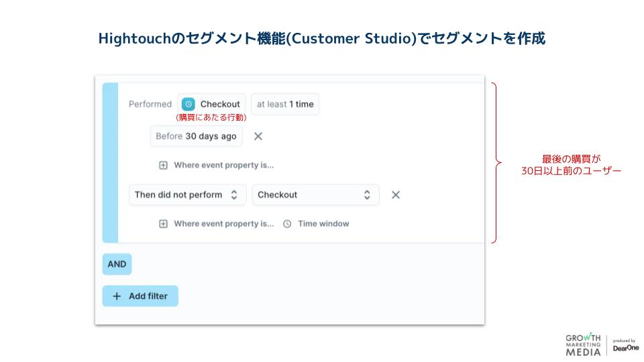Click the teal clock icon beside Performed Checkout
644x362 pixels.
(x=189, y=104)
